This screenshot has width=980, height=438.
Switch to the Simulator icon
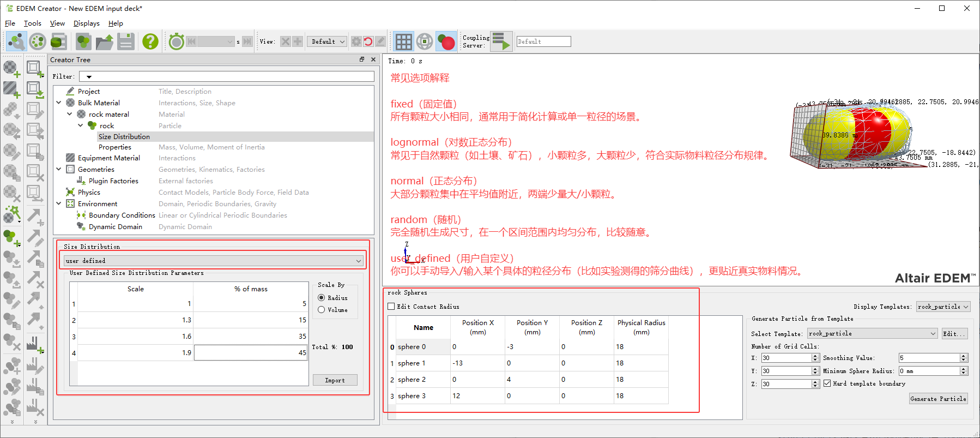[38, 41]
